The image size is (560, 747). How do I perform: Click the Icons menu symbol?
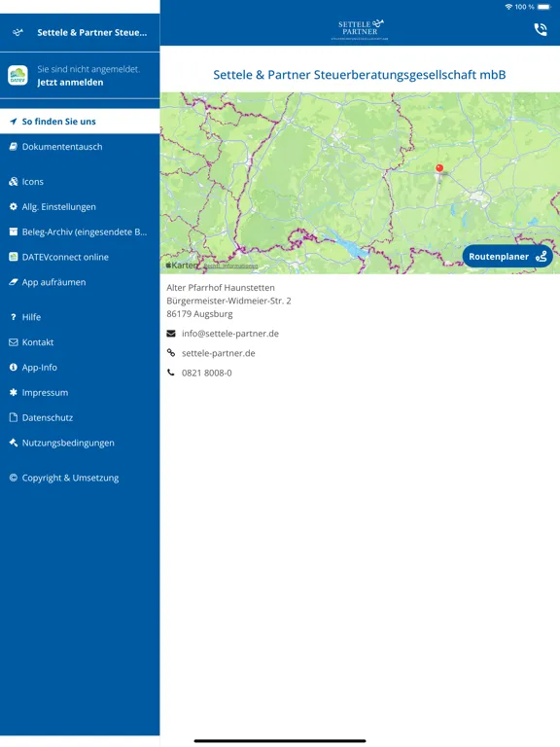pyautogui.click(x=14, y=182)
